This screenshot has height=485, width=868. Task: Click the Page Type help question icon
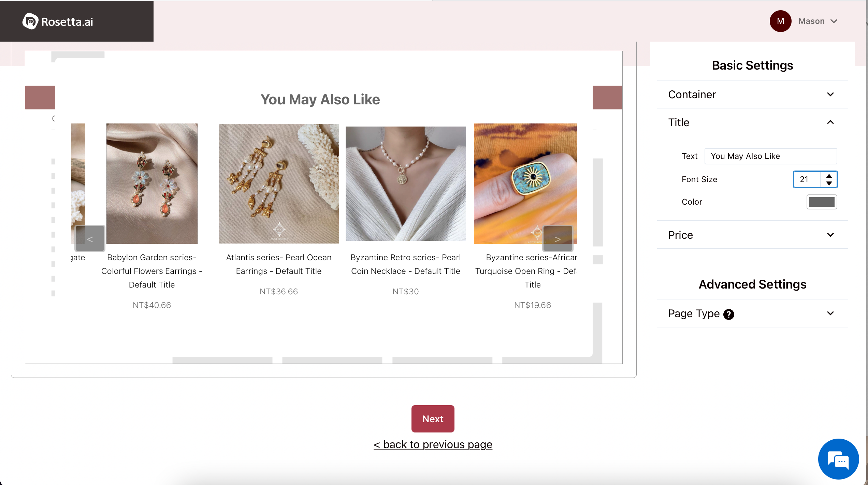click(729, 314)
